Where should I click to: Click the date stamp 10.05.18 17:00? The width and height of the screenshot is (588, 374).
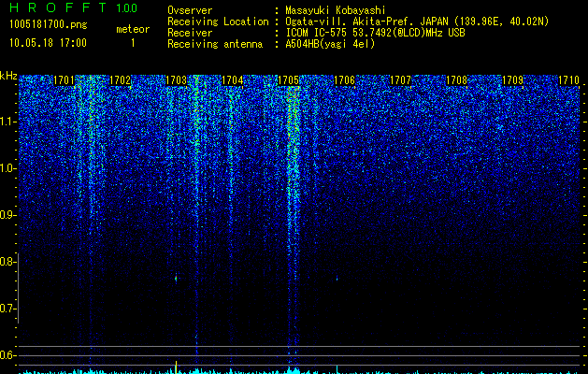click(48, 43)
